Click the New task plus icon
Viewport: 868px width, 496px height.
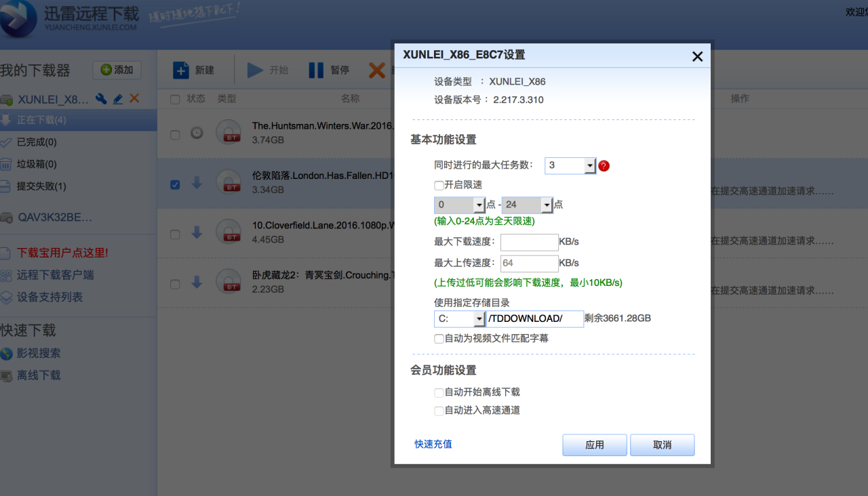pos(181,70)
